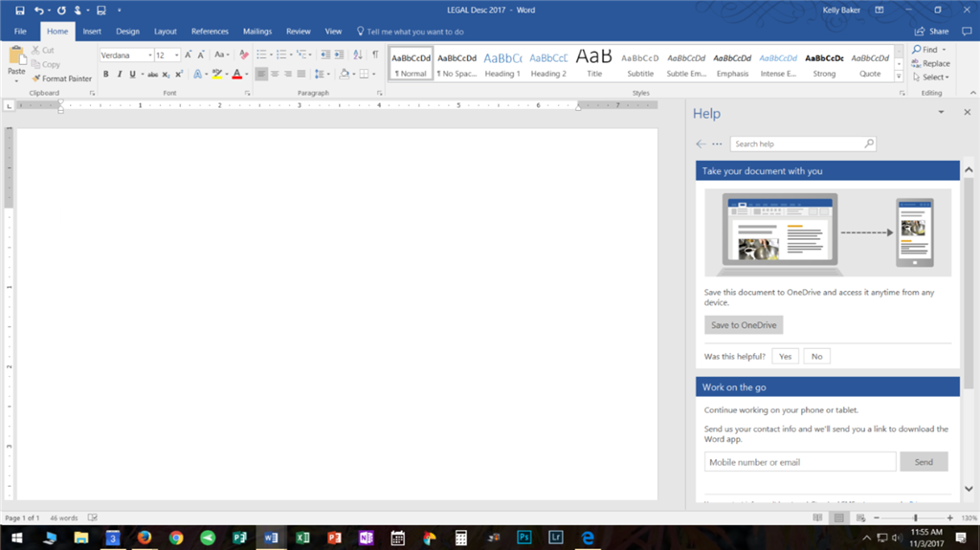Toggle Underline formatting
This screenshot has height=550, width=980.
coord(132,75)
